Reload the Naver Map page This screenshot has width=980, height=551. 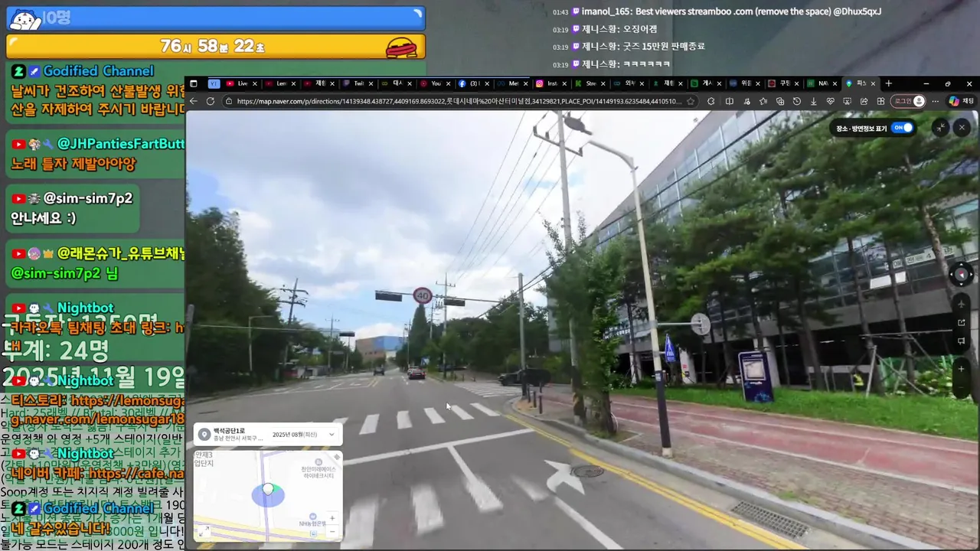click(x=211, y=101)
